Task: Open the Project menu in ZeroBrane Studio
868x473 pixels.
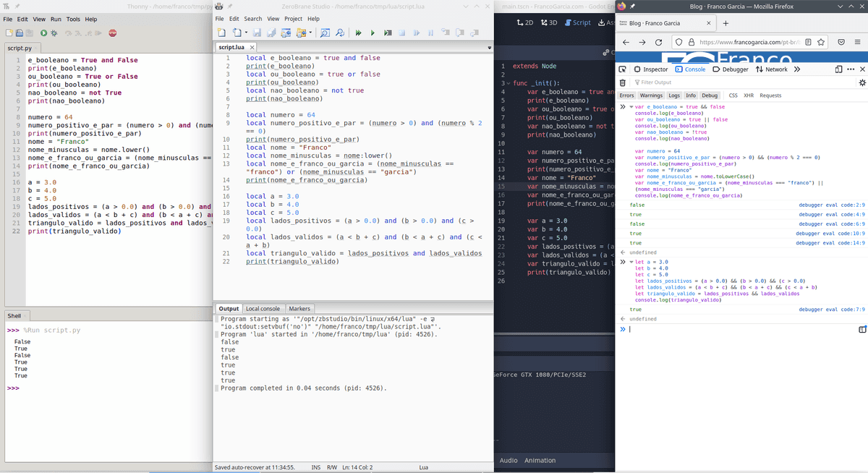Action: coord(293,19)
